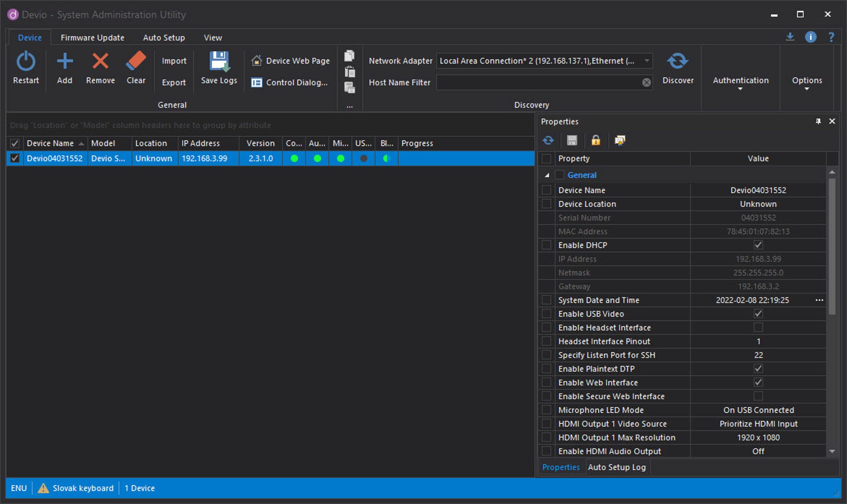
Task: Click the Save Logs floppy icon
Action: click(219, 61)
